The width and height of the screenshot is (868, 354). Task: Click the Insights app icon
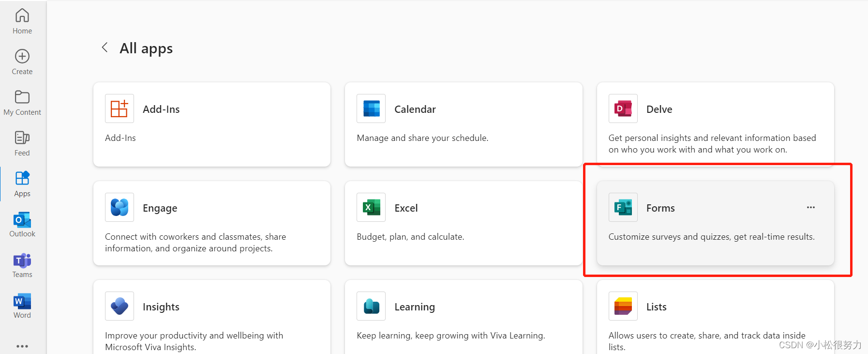(120, 306)
